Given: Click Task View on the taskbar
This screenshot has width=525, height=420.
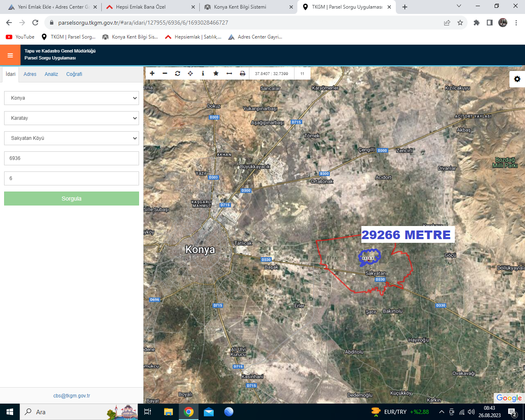Looking at the screenshot, I should (x=148, y=412).
